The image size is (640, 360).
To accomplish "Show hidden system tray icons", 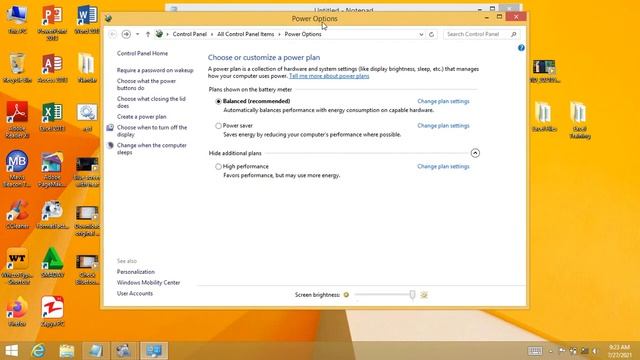I will pos(551,351).
